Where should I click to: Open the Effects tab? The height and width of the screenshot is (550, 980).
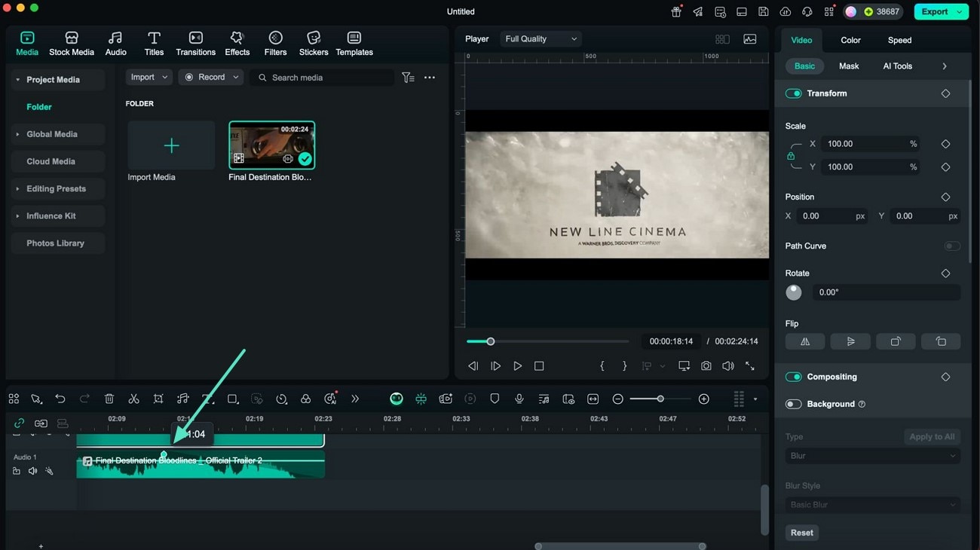click(x=237, y=44)
